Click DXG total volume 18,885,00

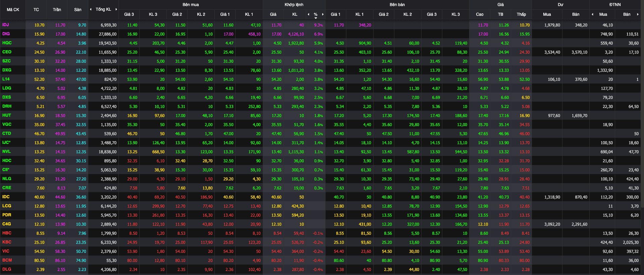click(108, 70)
